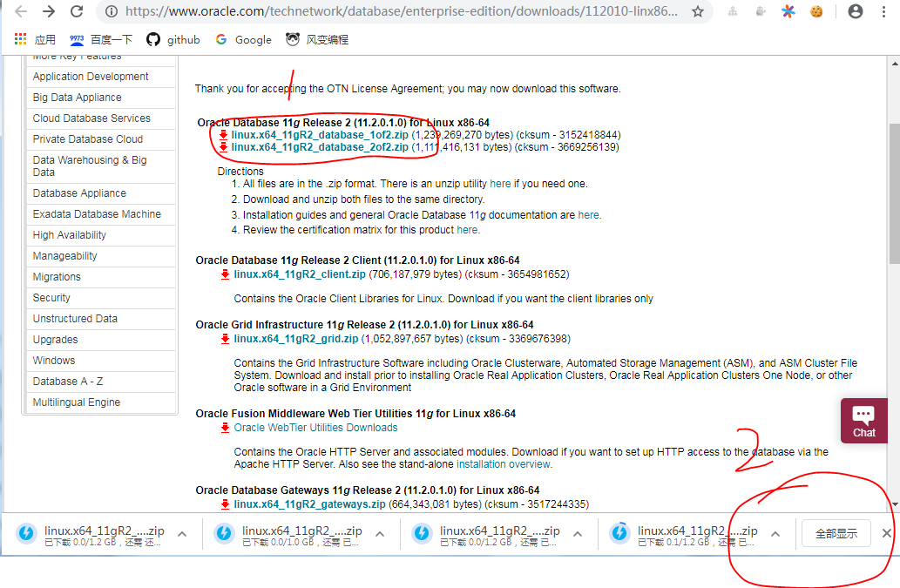Open Security in sidebar

tap(100, 298)
